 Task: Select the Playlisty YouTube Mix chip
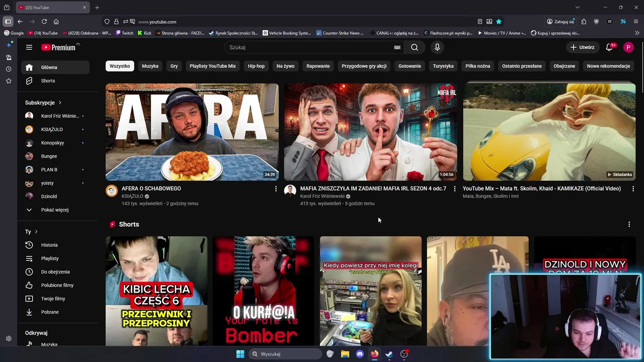[212, 66]
